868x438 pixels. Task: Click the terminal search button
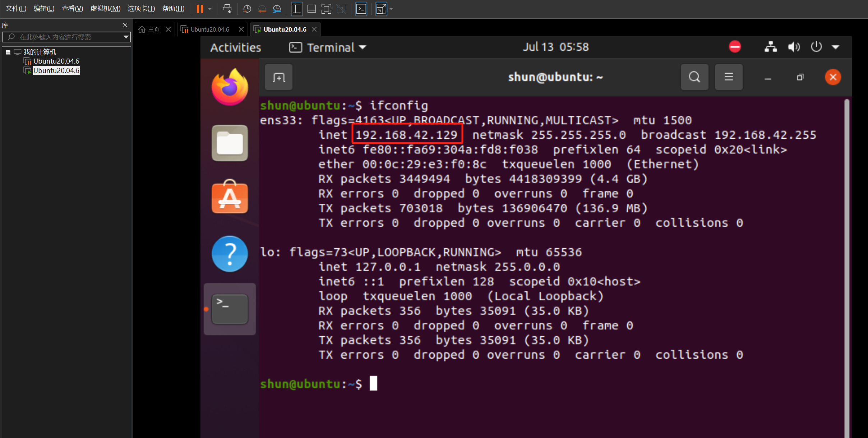(x=694, y=77)
